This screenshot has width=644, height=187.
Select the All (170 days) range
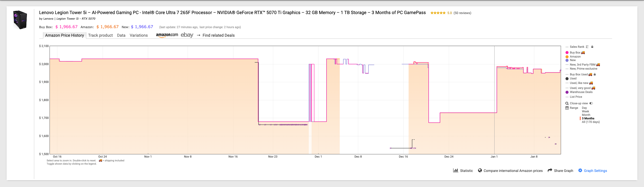(x=590, y=122)
